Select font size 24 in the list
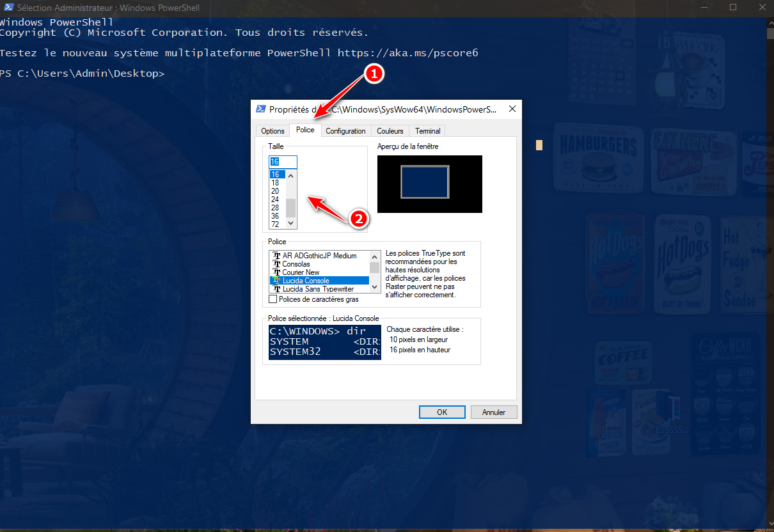Image resolution: width=774 pixels, height=532 pixels. pos(276,199)
